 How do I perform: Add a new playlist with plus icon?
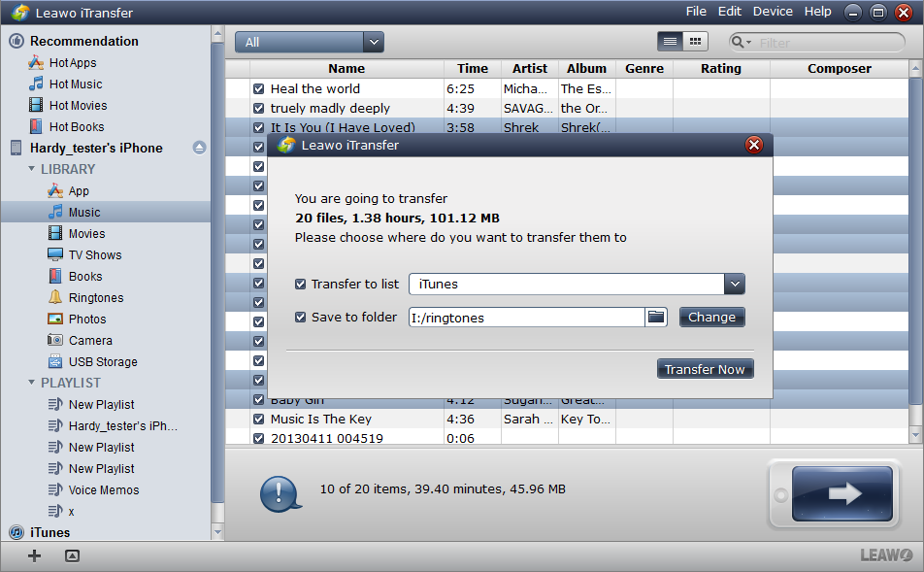click(34, 555)
